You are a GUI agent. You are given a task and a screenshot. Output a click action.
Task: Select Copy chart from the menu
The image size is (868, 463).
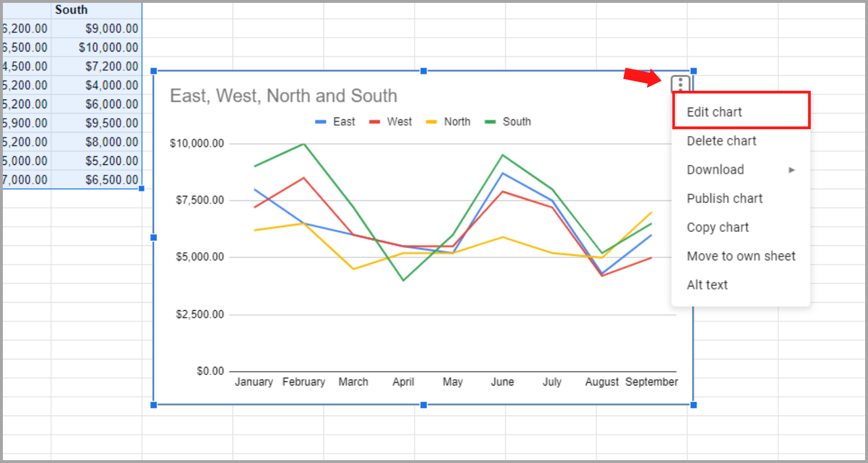coord(718,227)
